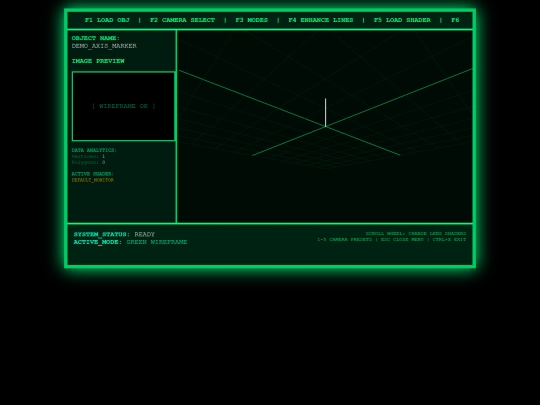Click the IMAGE PREVIEW heading
Screen dimensions: 540x405
pos(98,61)
